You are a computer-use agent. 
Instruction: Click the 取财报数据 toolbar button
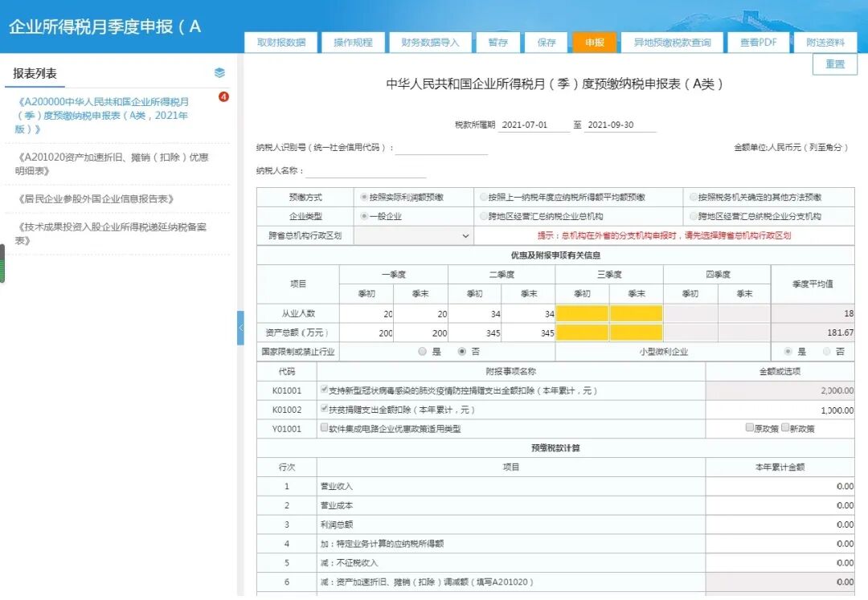point(281,42)
